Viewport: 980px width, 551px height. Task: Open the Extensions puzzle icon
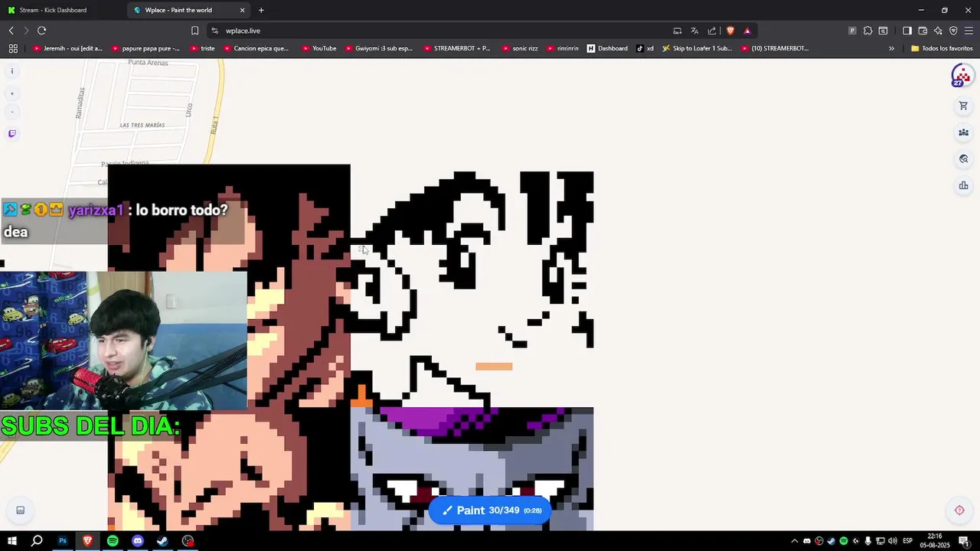[867, 31]
